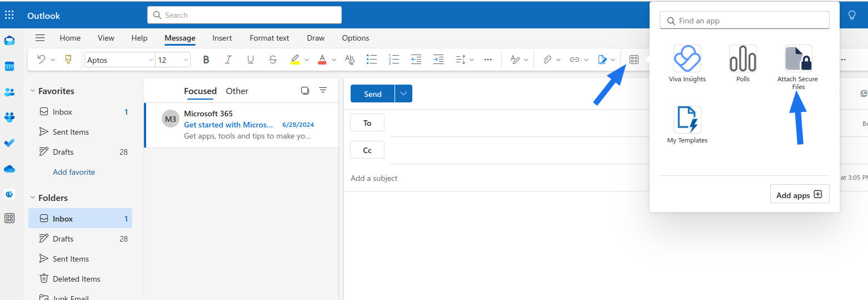Click the Cc recipients button
The image size is (868, 300).
point(367,150)
